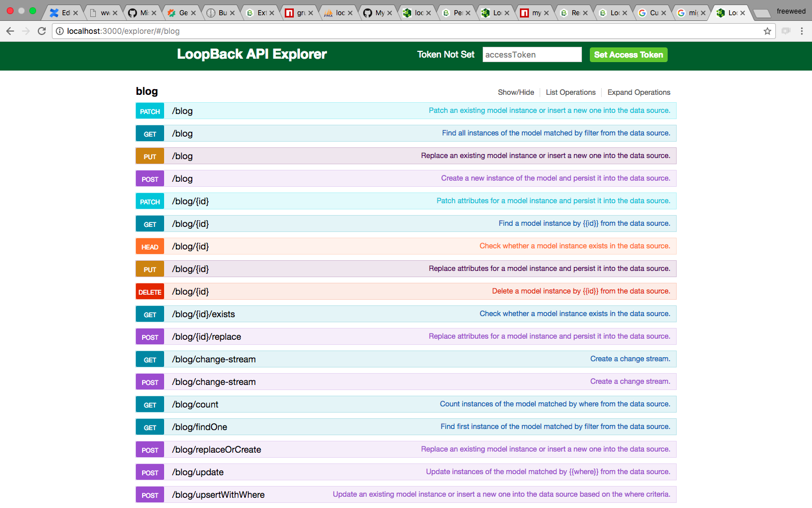
Task: Click 'Find first instance of the model' description
Action: point(555,426)
